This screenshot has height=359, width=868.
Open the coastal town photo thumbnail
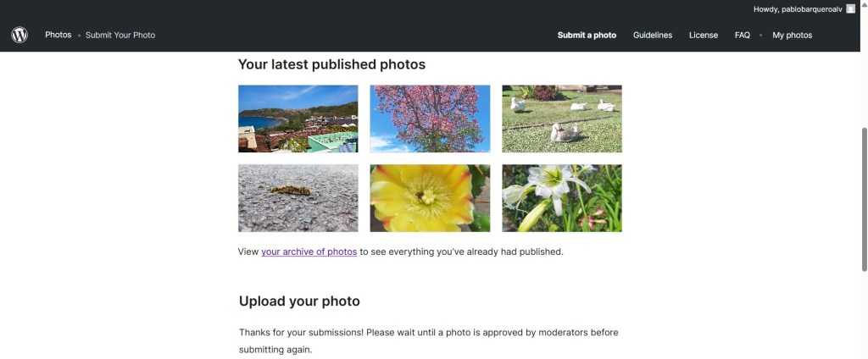298,119
